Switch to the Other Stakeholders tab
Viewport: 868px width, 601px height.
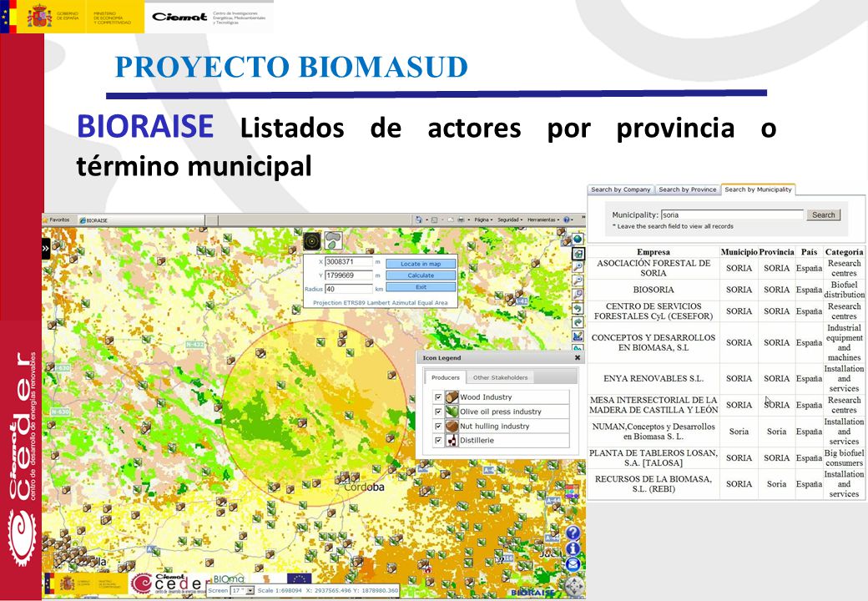(x=500, y=377)
